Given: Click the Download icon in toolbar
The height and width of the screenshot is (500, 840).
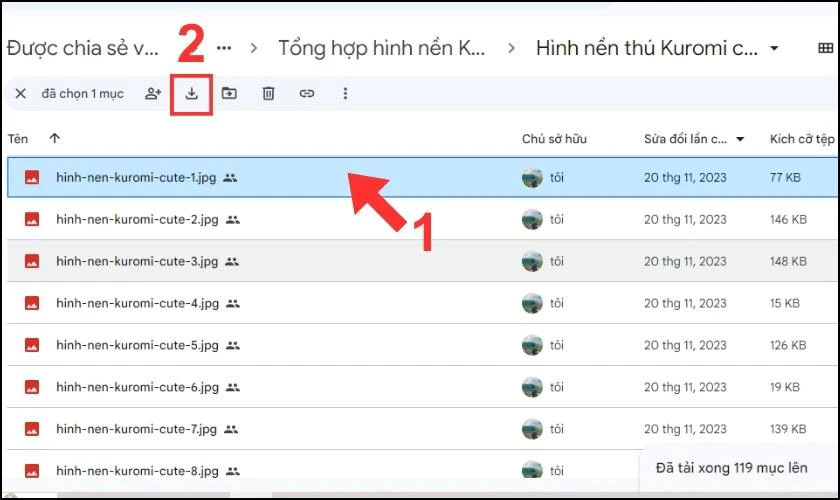Looking at the screenshot, I should coord(191,94).
